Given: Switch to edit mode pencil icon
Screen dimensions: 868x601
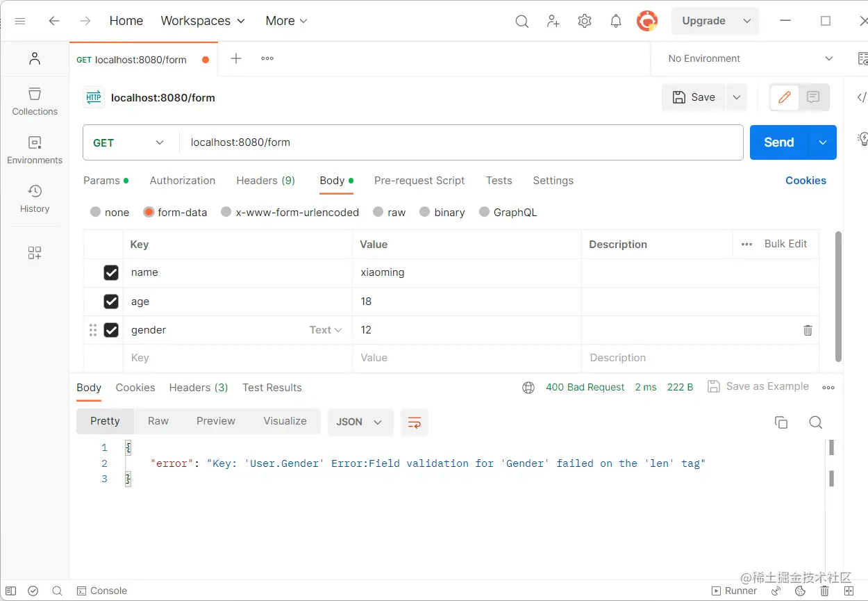Looking at the screenshot, I should tap(785, 97).
